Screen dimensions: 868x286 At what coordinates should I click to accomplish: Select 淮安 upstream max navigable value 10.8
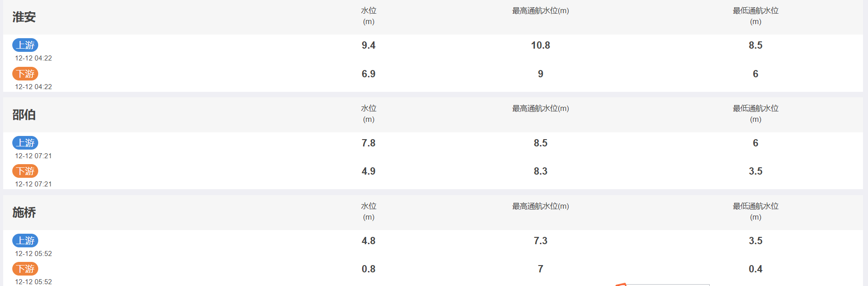coord(540,45)
